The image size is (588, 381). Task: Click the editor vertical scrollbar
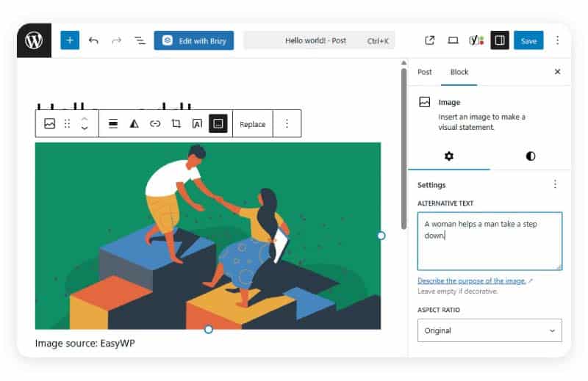404,148
